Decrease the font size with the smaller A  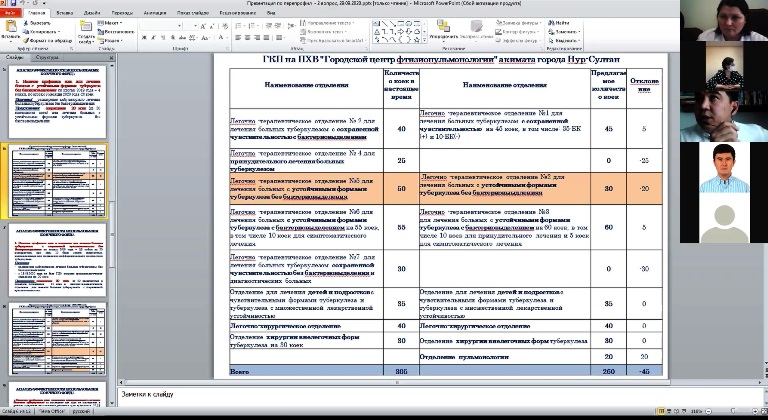click(213, 26)
